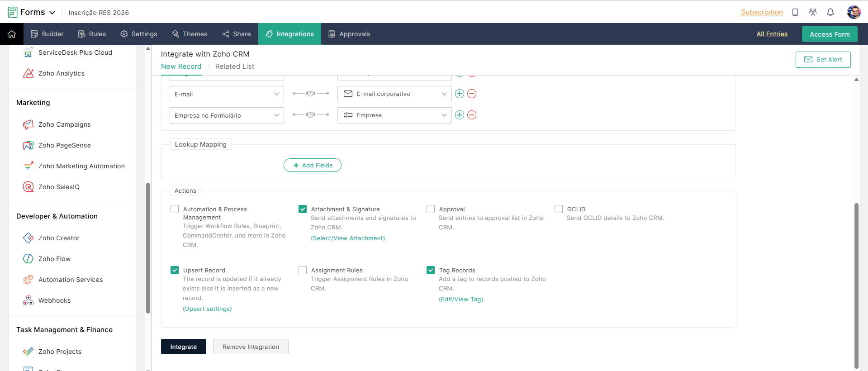Open the Approvals tab
The width and height of the screenshot is (868, 371).
pyautogui.click(x=349, y=34)
